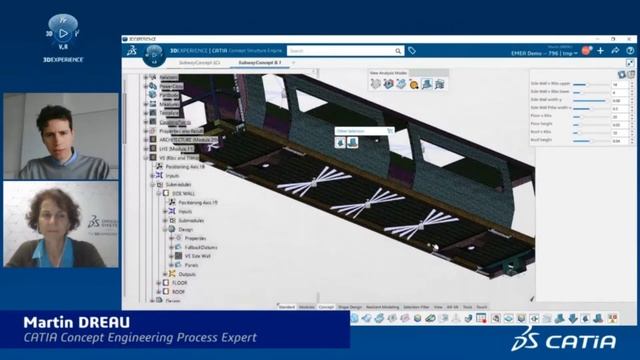
Task: Open the EMER Demo credentials dropdown
Action: pos(544,53)
